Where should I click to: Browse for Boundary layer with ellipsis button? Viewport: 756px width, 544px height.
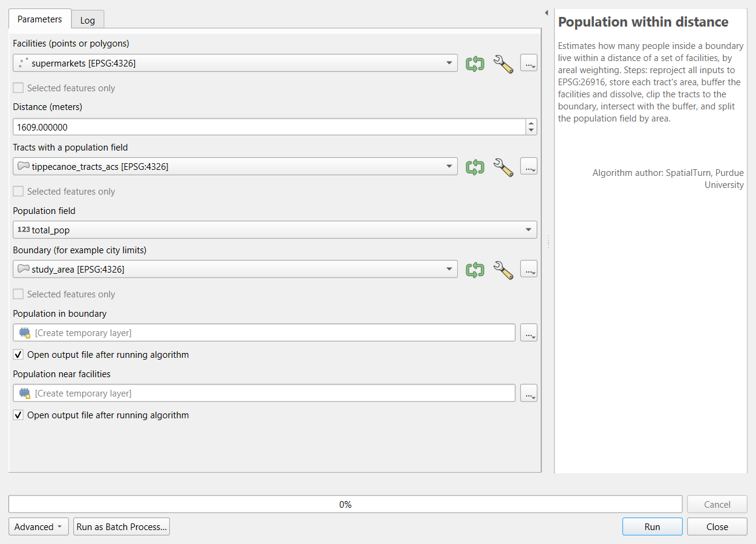tap(529, 270)
